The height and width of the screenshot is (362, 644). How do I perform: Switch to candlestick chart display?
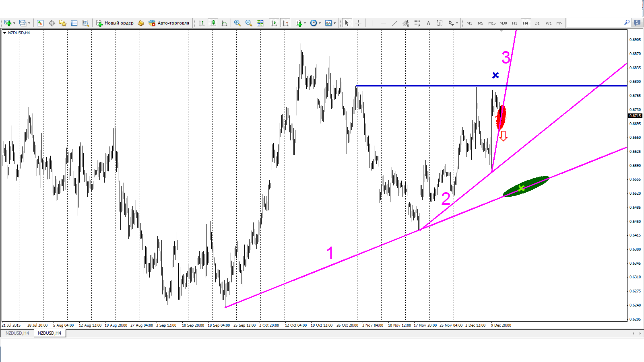pos(213,23)
